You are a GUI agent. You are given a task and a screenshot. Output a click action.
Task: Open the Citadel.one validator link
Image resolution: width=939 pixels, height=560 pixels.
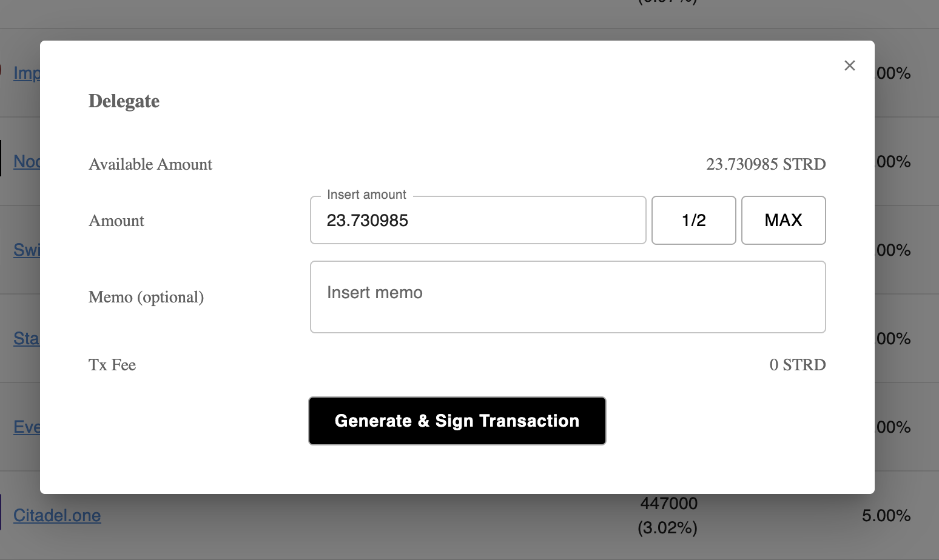(x=57, y=515)
